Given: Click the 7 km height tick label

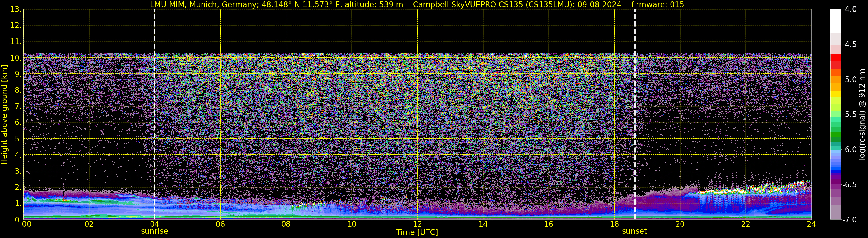Looking at the screenshot, I should (x=18, y=106).
